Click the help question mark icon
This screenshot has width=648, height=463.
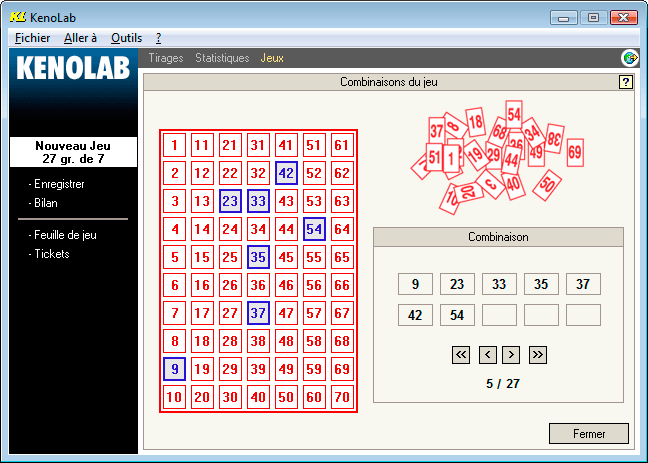pyautogui.click(x=626, y=82)
